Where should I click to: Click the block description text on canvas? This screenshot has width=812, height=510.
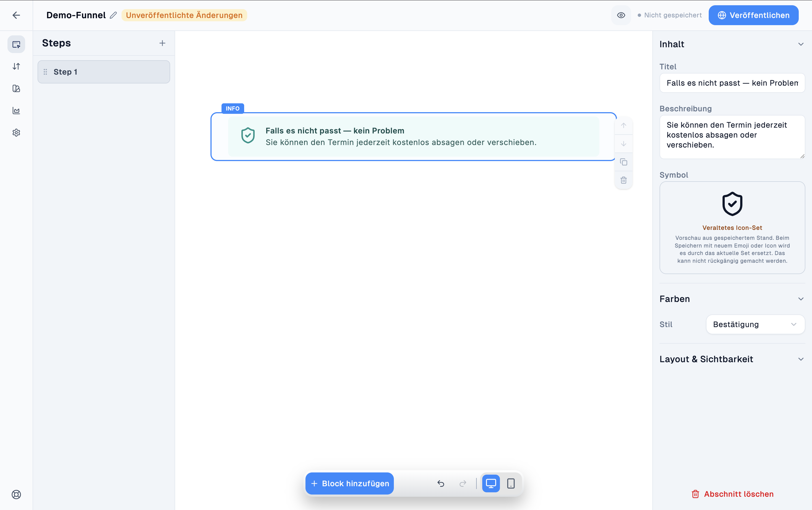[x=401, y=142]
